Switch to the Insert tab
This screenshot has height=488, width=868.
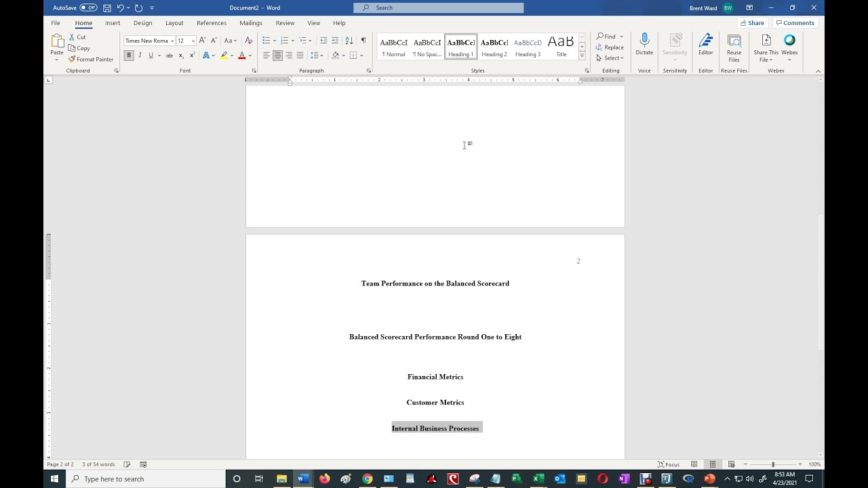pos(113,23)
